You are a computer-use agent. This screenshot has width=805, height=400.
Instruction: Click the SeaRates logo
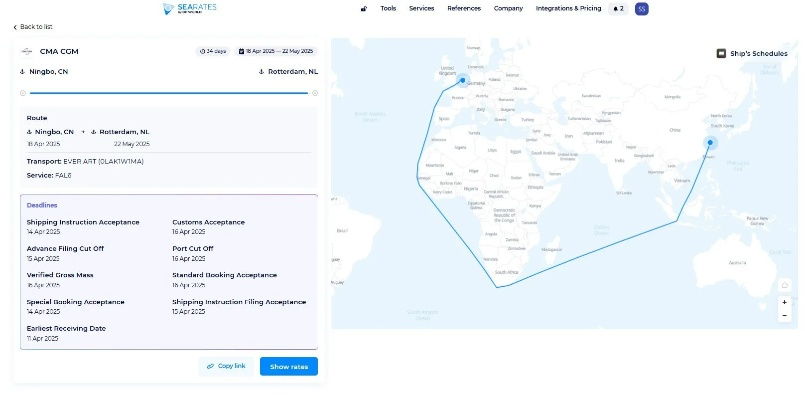tap(190, 8)
